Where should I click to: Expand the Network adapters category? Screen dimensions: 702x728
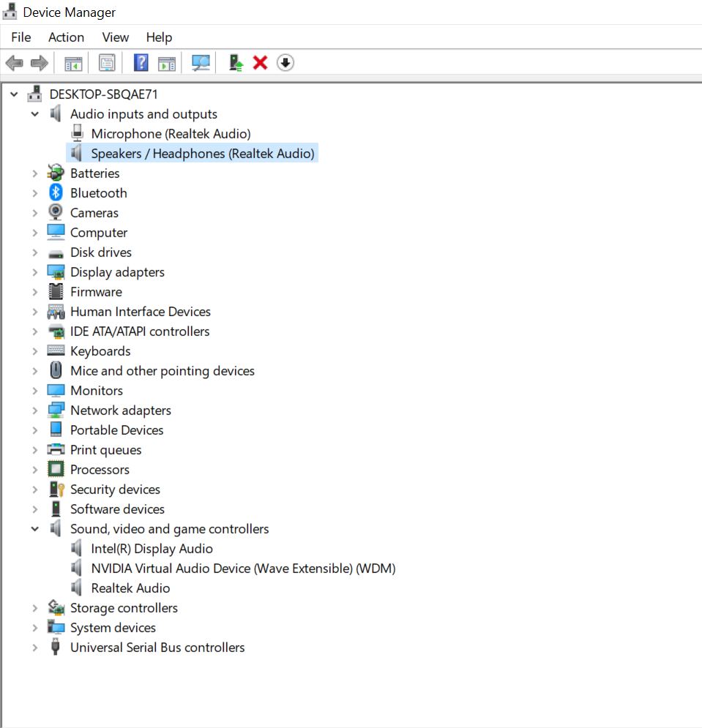click(x=35, y=410)
